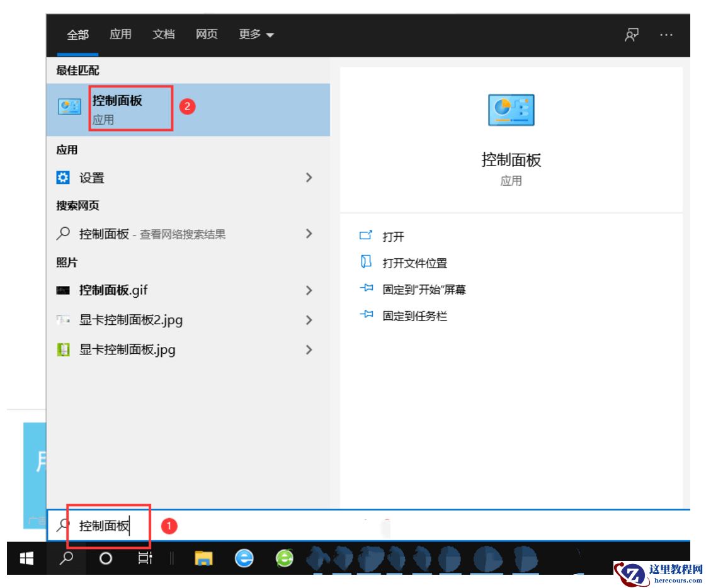Open the sign-in options person icon
The image size is (706, 588).
630,35
